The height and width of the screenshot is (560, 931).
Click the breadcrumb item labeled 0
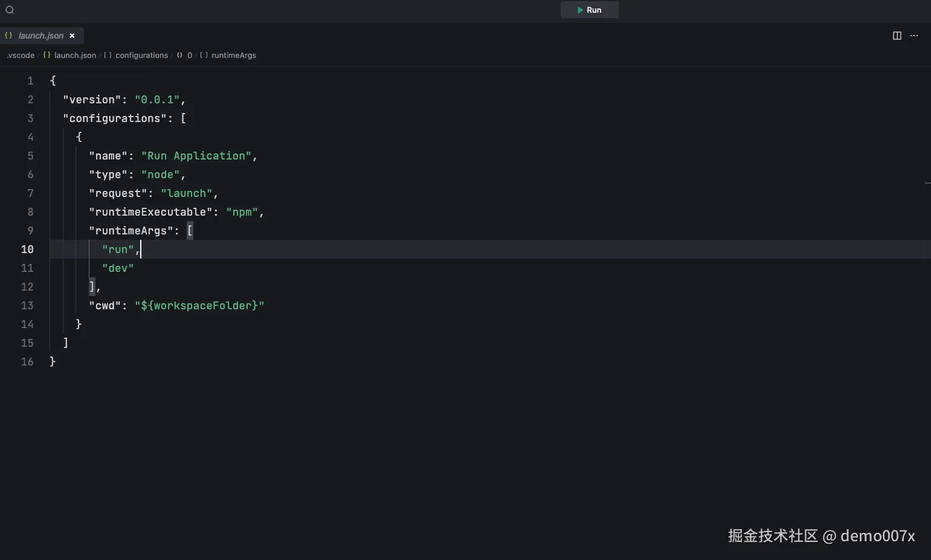pyautogui.click(x=189, y=55)
